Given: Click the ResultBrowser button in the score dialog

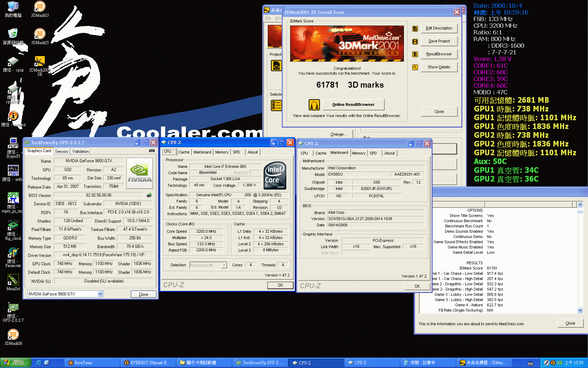Looking at the screenshot, I should pyautogui.click(x=439, y=54).
